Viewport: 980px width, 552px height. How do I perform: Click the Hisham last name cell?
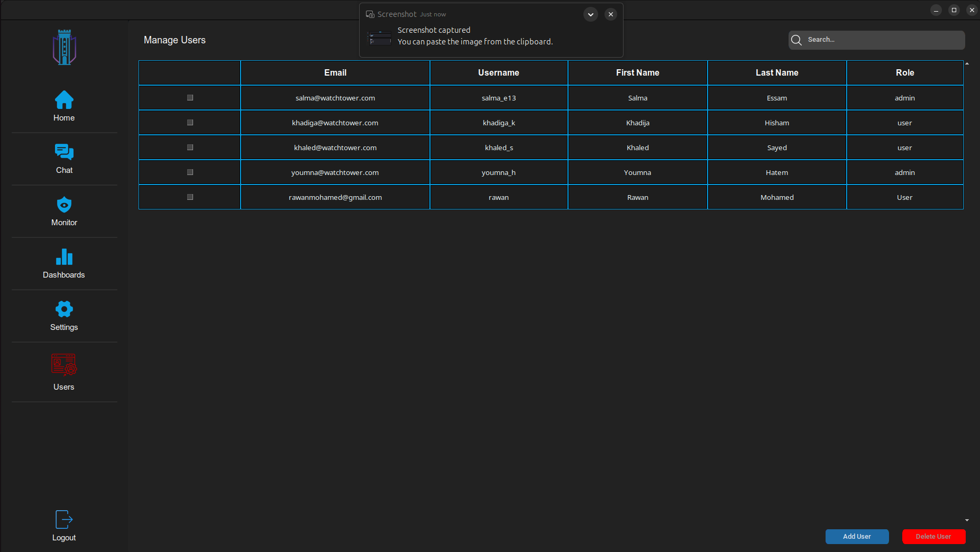[777, 123]
